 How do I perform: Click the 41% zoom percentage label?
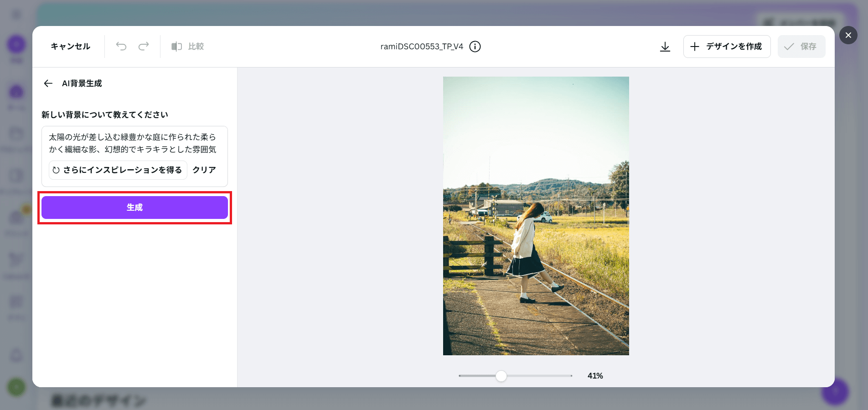(x=595, y=376)
